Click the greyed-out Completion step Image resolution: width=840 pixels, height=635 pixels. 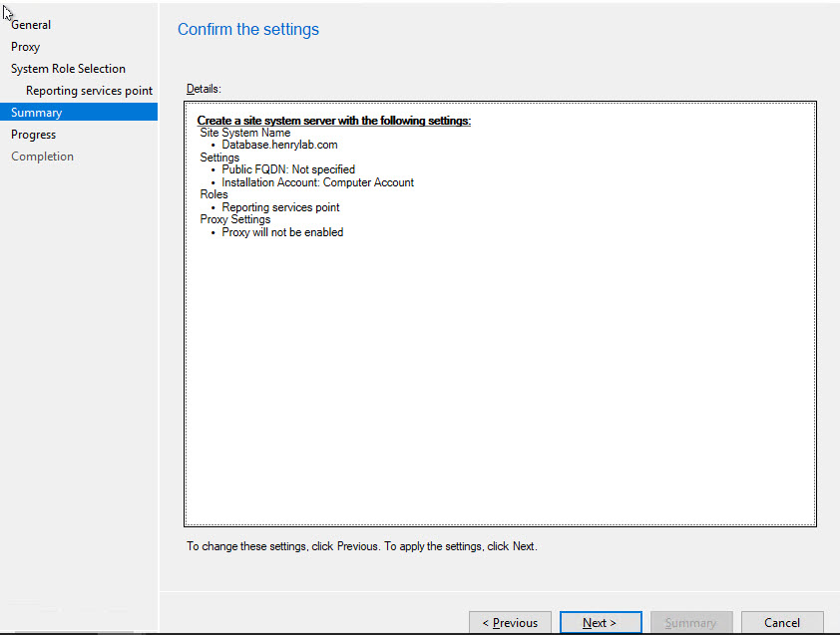point(43,157)
